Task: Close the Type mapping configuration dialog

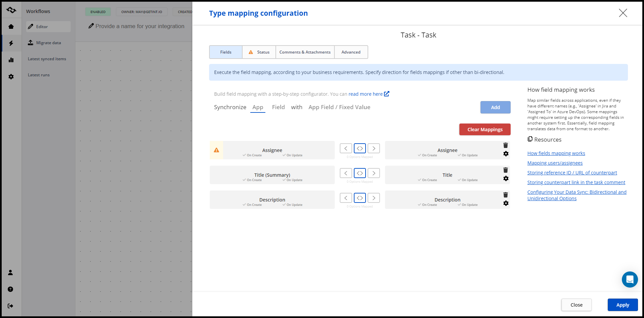Action: 623,13
